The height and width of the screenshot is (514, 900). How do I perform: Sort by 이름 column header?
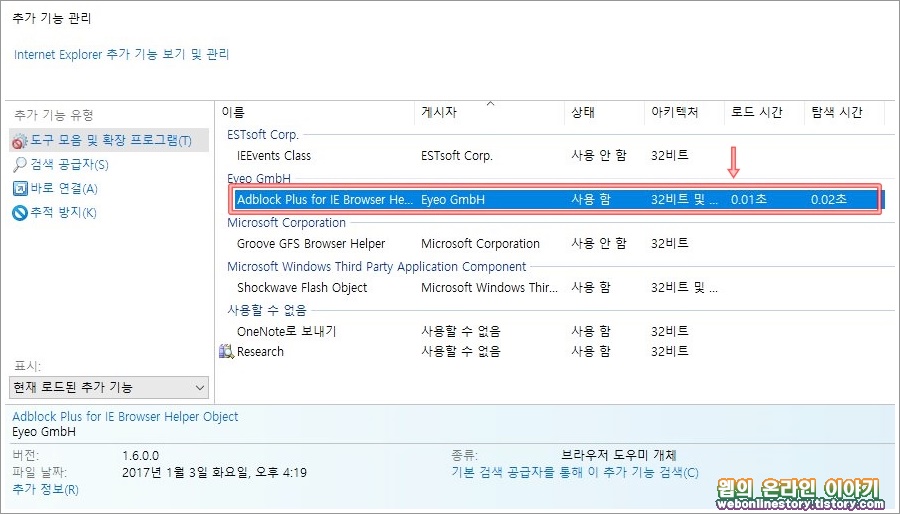pyautogui.click(x=315, y=112)
